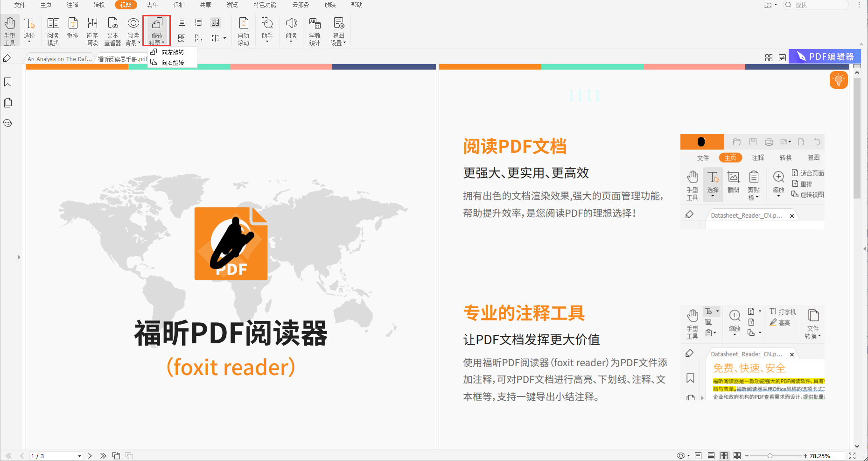Expand the Read Aloud (朗读) dropdown
The image size is (868, 461).
coord(291,42)
